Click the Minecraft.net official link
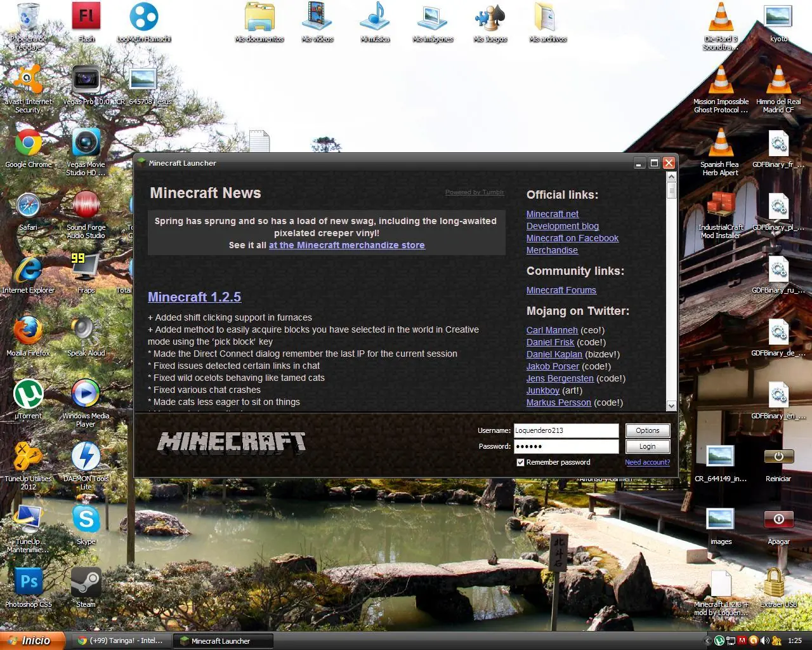Image resolution: width=812 pixels, height=650 pixels. [553, 214]
